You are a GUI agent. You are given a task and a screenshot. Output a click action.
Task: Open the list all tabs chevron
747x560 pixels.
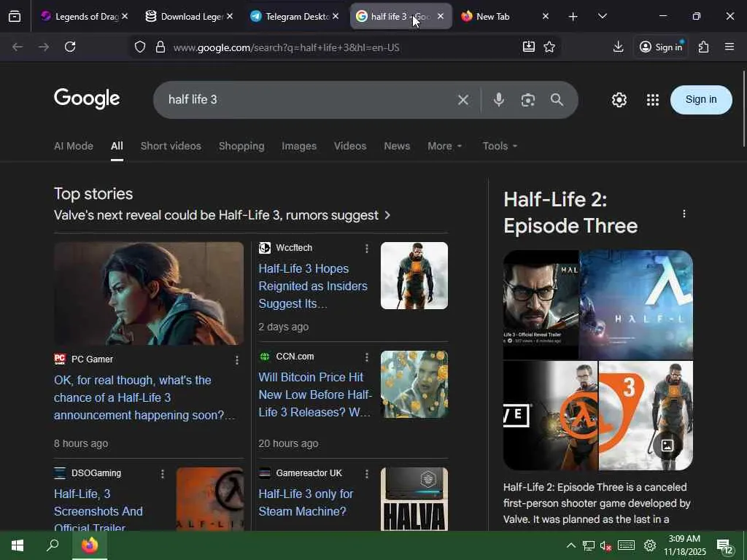point(602,17)
